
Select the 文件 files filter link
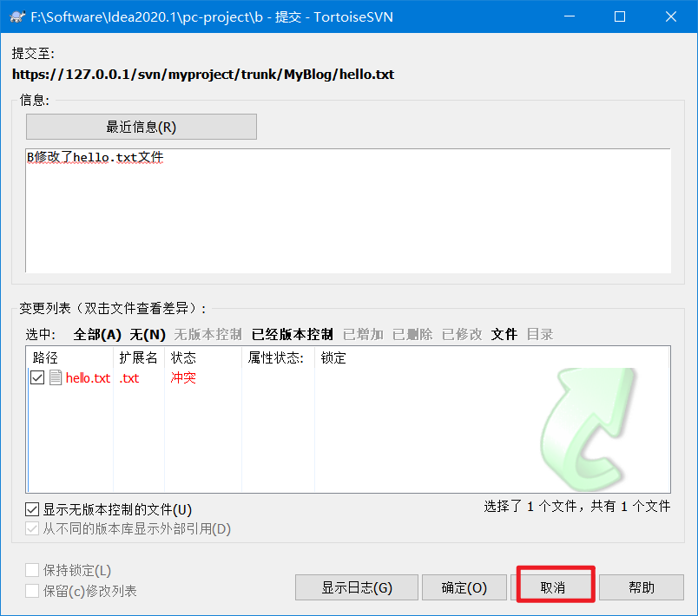point(504,334)
